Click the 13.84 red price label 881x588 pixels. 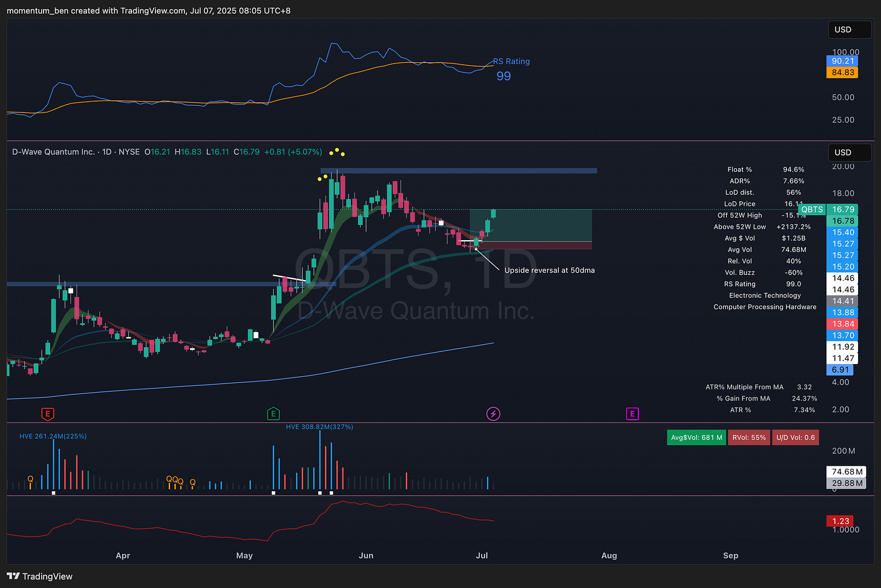(x=842, y=324)
